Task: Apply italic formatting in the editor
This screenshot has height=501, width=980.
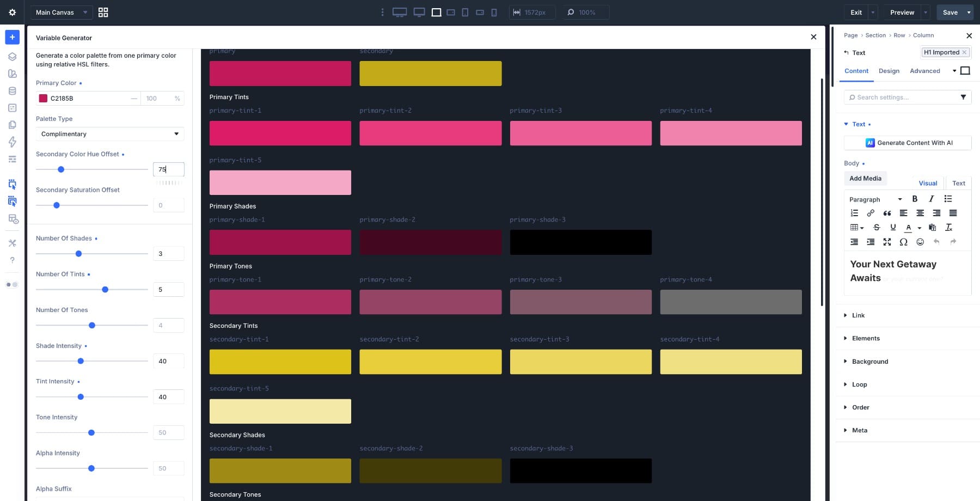Action: pos(931,199)
